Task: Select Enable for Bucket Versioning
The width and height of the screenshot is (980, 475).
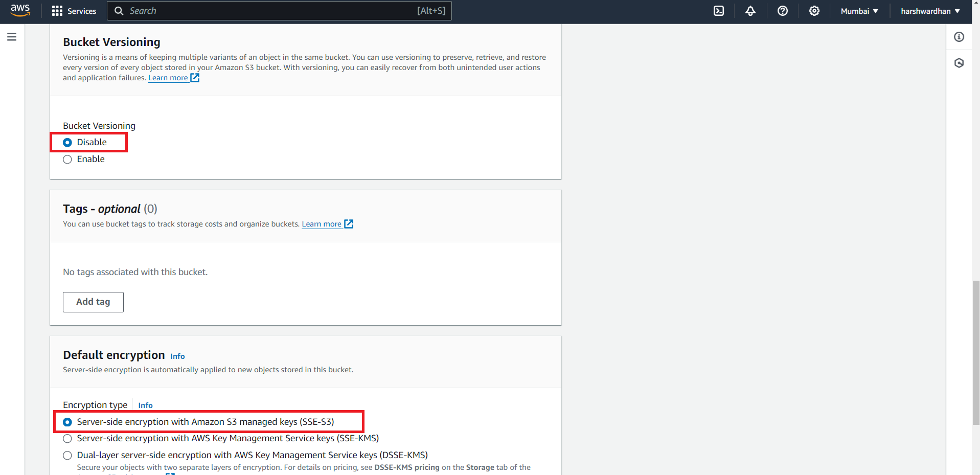Action: click(67, 160)
